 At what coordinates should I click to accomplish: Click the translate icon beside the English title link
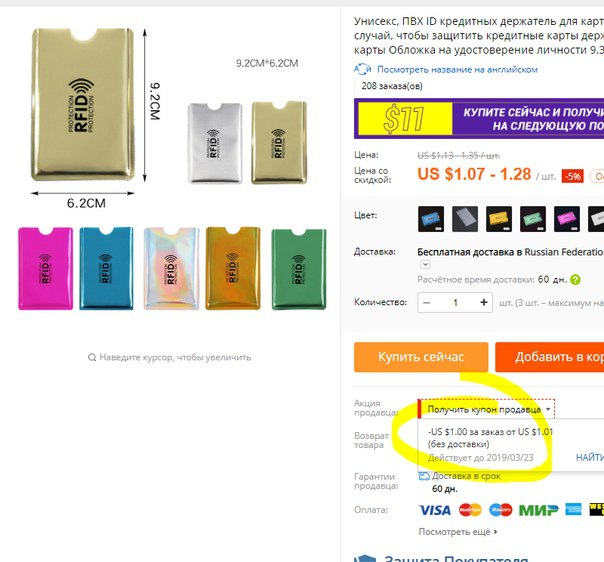[x=362, y=69]
